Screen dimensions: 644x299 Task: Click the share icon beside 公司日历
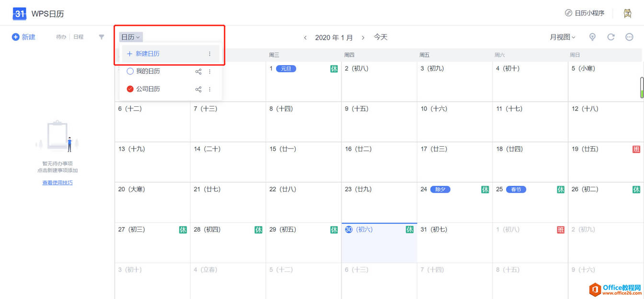click(198, 89)
